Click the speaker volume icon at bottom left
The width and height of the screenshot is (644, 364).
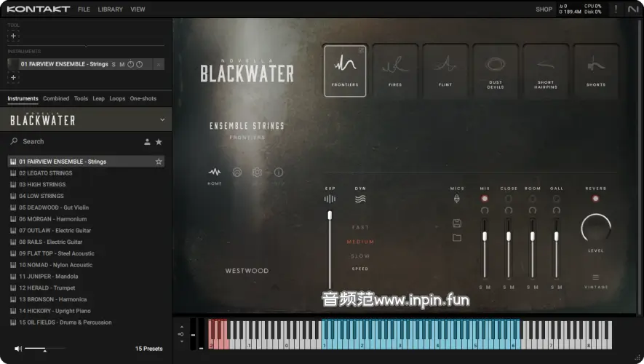(x=18, y=349)
